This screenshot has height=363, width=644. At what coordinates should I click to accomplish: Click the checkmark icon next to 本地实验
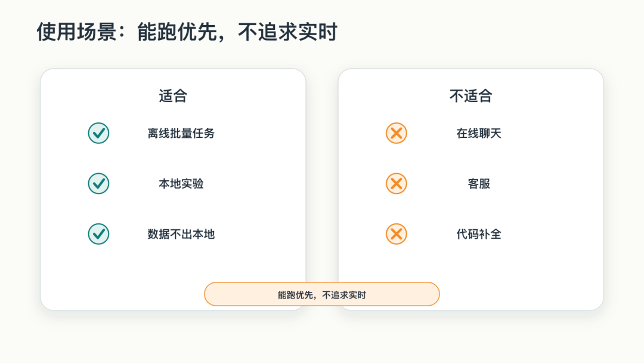click(x=98, y=183)
